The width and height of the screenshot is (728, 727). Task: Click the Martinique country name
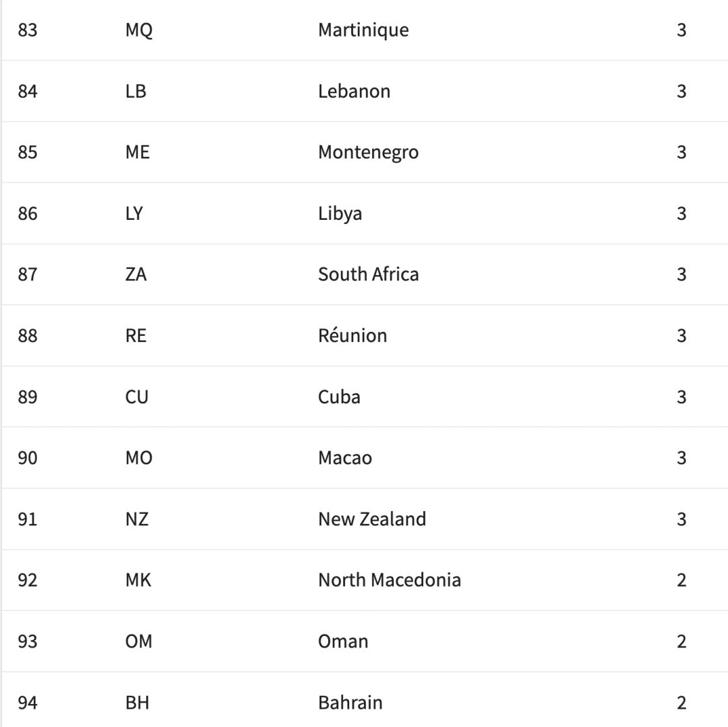(x=363, y=30)
